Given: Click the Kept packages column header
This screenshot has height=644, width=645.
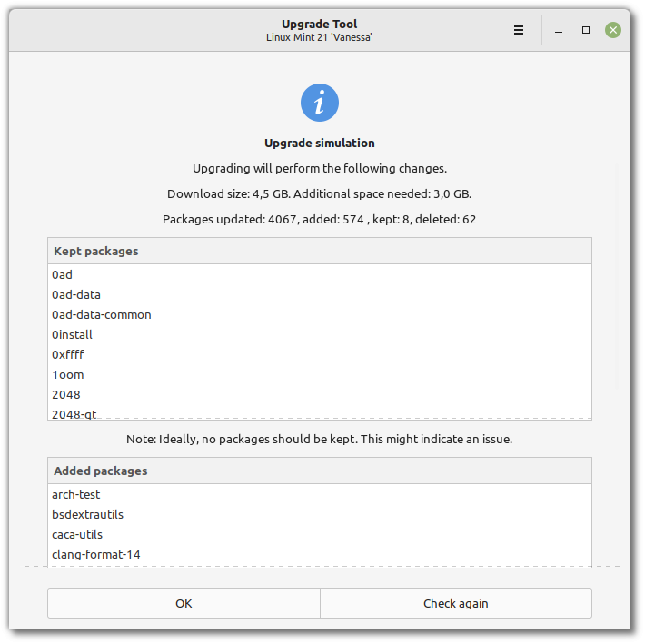Looking at the screenshot, I should pos(320,251).
